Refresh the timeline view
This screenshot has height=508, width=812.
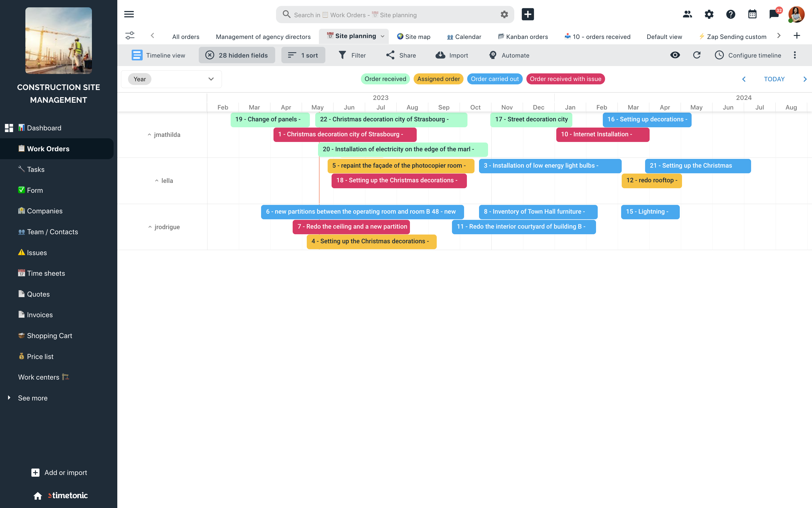click(697, 55)
